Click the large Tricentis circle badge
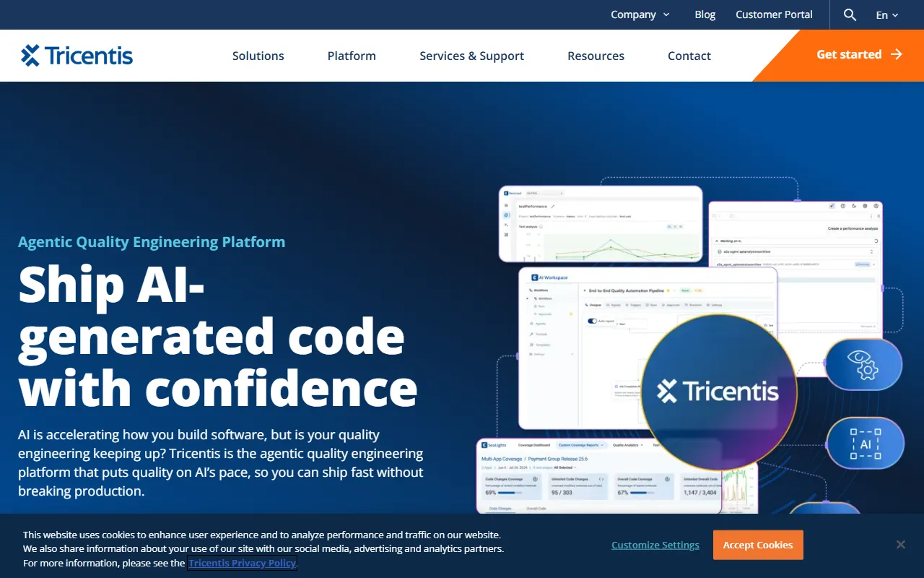 click(x=718, y=392)
